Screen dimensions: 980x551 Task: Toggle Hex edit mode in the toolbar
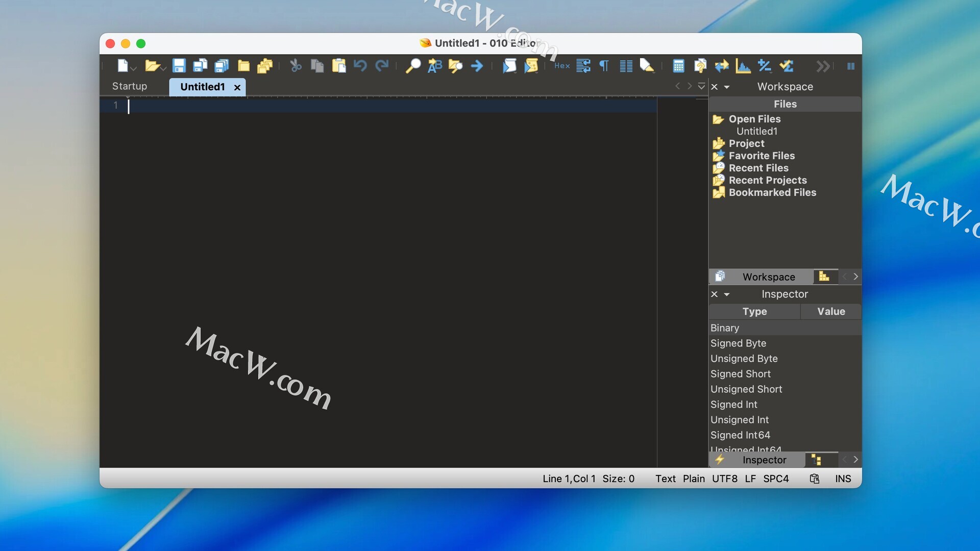562,66
